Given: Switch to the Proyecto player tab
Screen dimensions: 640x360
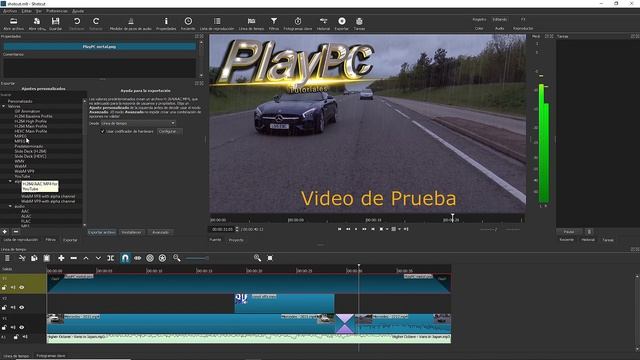Looking at the screenshot, I should pyautogui.click(x=236, y=240).
